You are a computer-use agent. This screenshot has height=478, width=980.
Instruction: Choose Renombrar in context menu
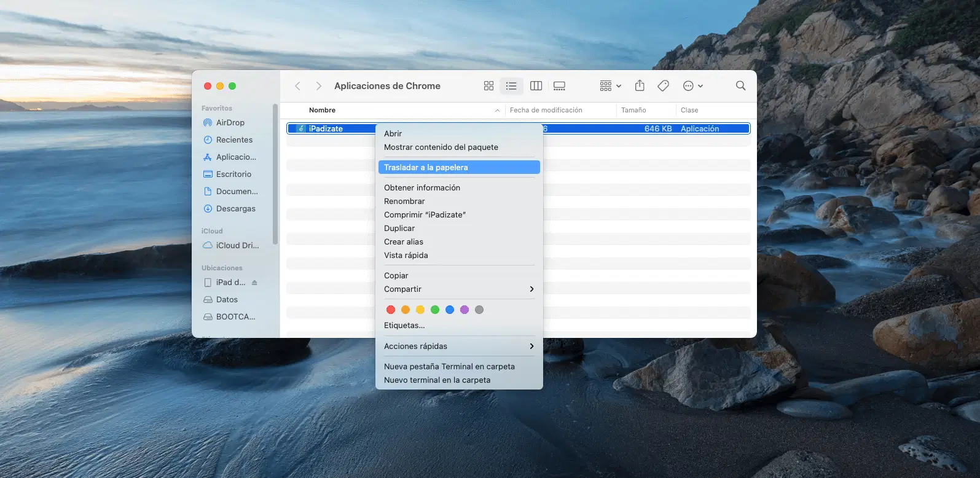tap(459, 201)
